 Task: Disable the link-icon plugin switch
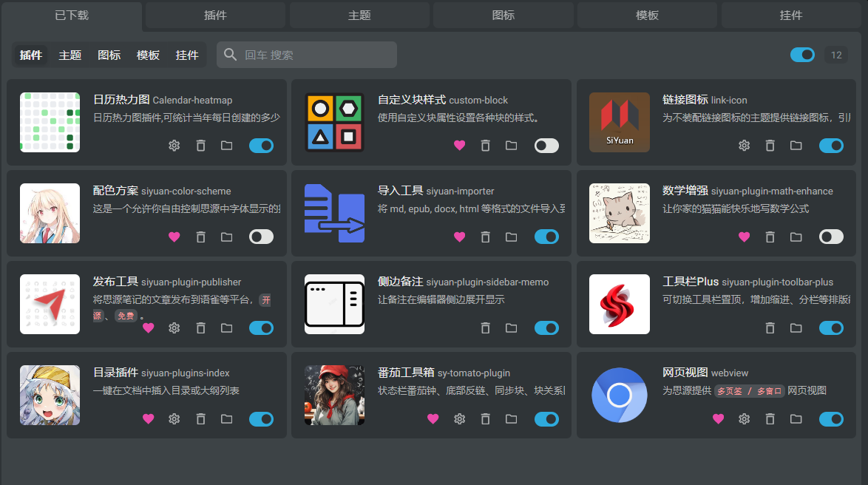pyautogui.click(x=831, y=146)
